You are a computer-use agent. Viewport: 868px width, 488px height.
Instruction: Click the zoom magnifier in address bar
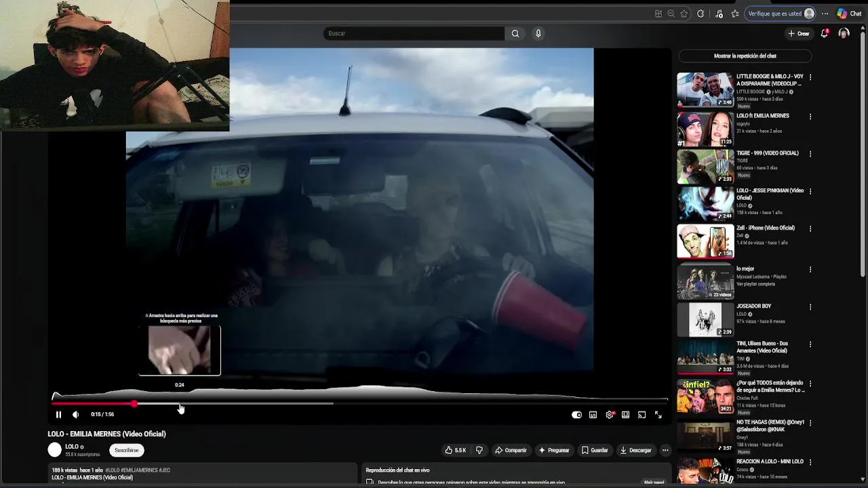(671, 14)
